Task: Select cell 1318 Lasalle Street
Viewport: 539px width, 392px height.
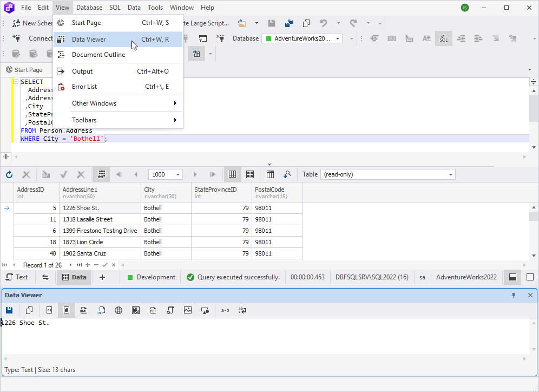Action: pyautogui.click(x=100, y=219)
